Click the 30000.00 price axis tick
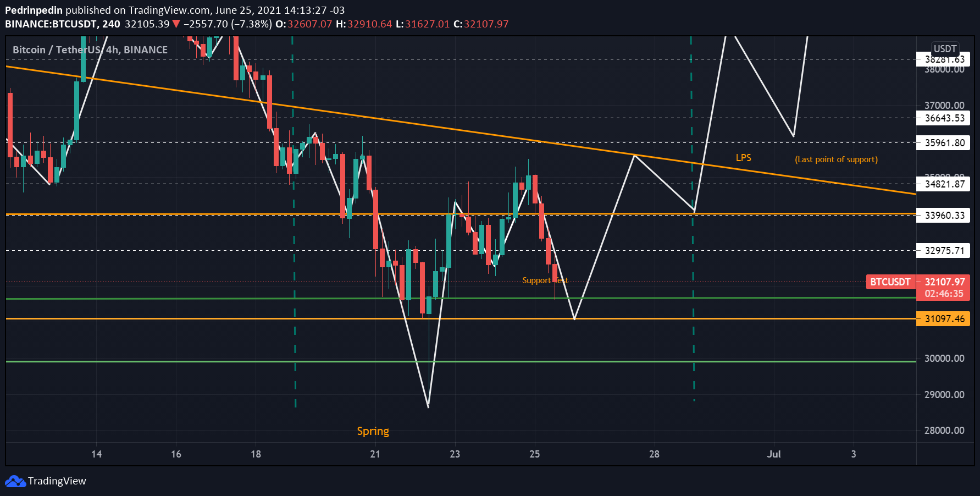 944,359
